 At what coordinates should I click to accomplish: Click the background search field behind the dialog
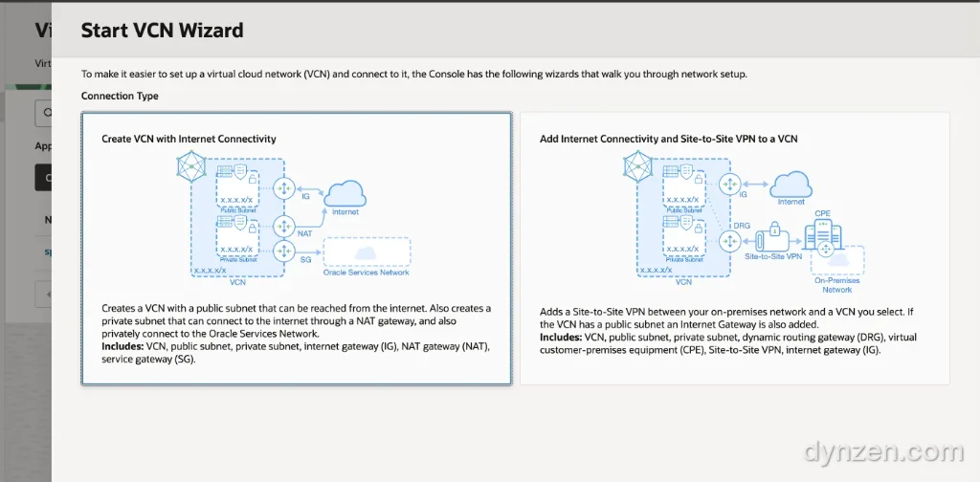tap(43, 114)
